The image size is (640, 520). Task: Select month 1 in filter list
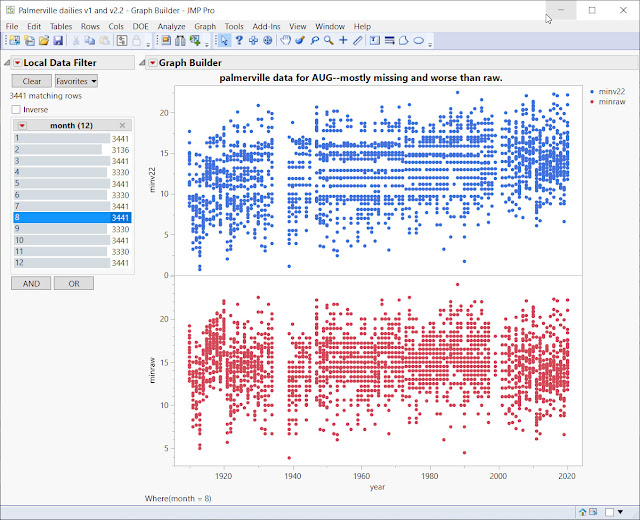72,138
